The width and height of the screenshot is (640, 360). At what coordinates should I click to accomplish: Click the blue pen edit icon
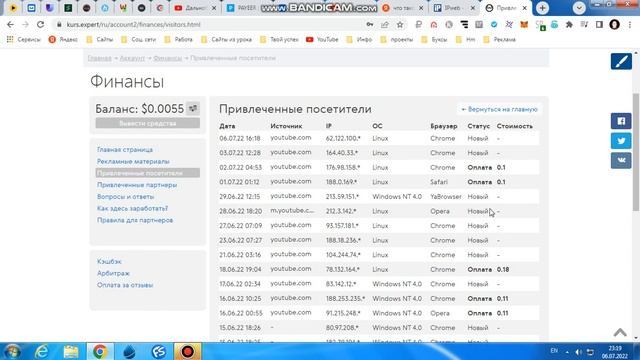(x=621, y=62)
